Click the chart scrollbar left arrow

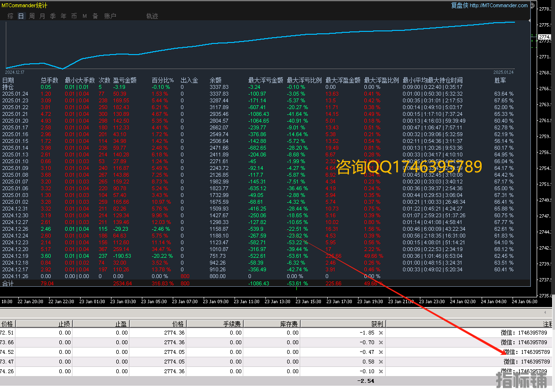[x=545, y=312]
